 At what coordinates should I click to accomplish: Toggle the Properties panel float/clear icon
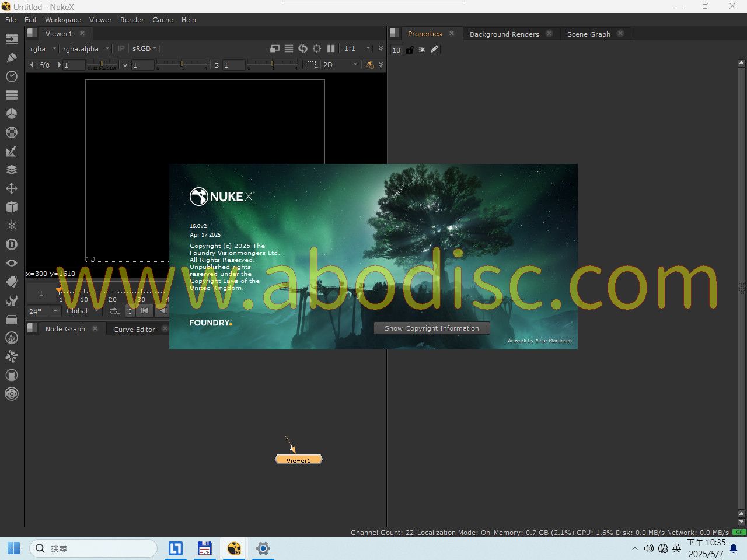coord(422,50)
